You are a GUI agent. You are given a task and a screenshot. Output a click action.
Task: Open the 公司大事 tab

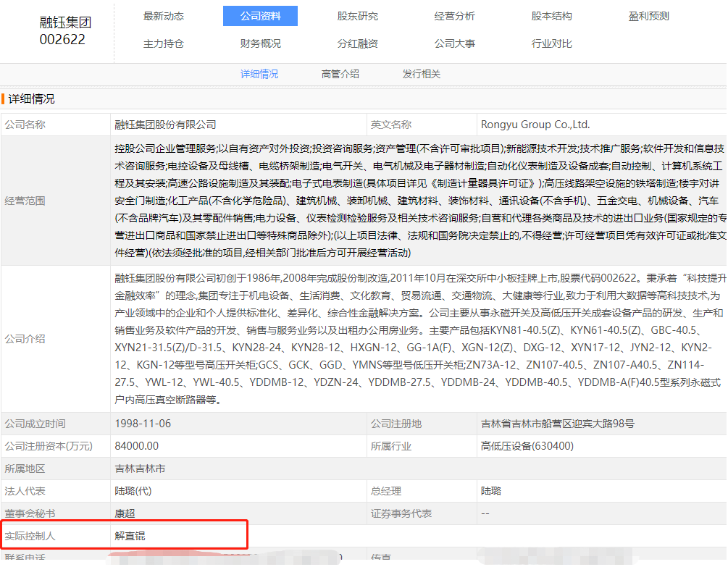click(454, 43)
